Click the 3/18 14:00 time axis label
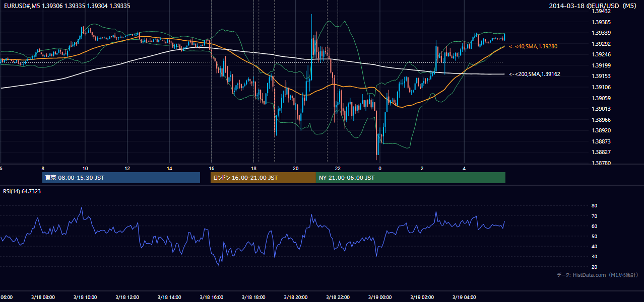 (169, 297)
